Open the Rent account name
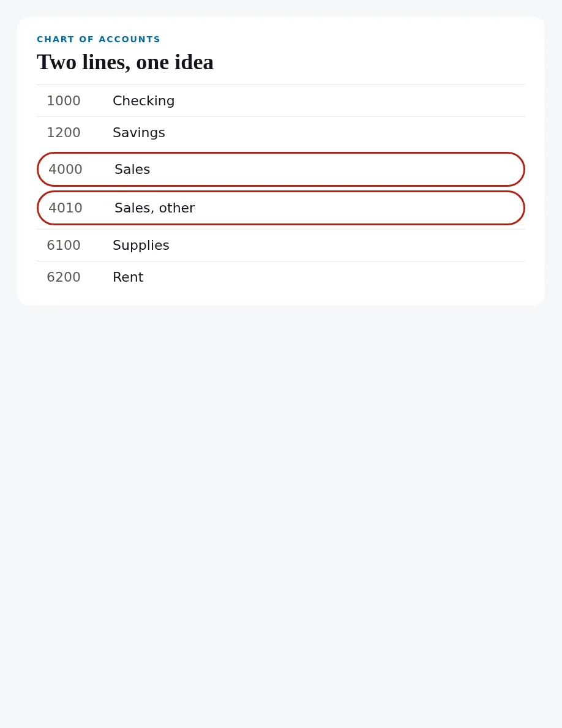The width and height of the screenshot is (562, 728). (x=128, y=277)
